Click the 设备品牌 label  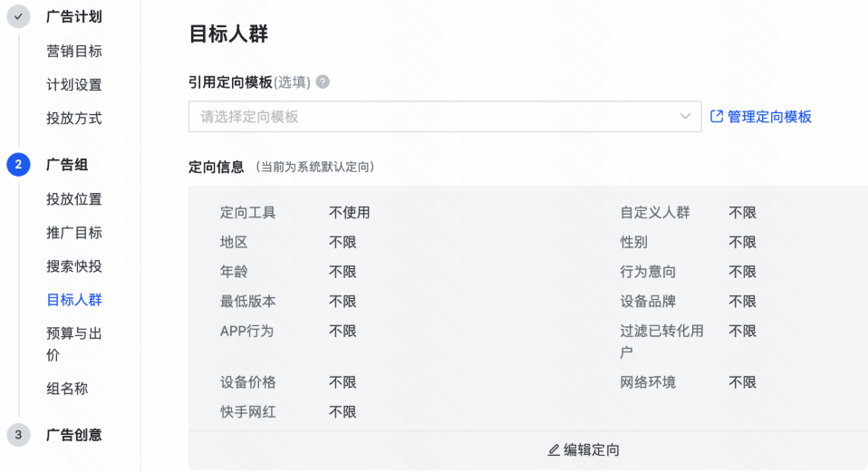click(648, 302)
